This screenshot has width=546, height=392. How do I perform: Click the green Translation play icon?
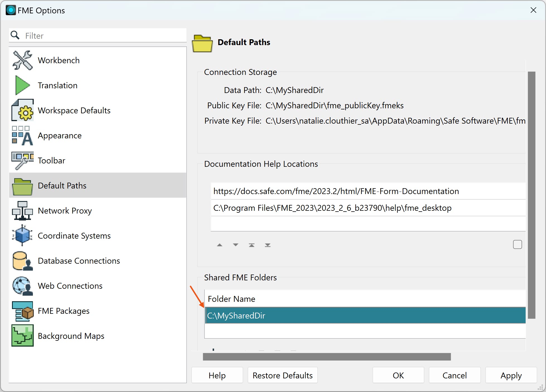[23, 85]
